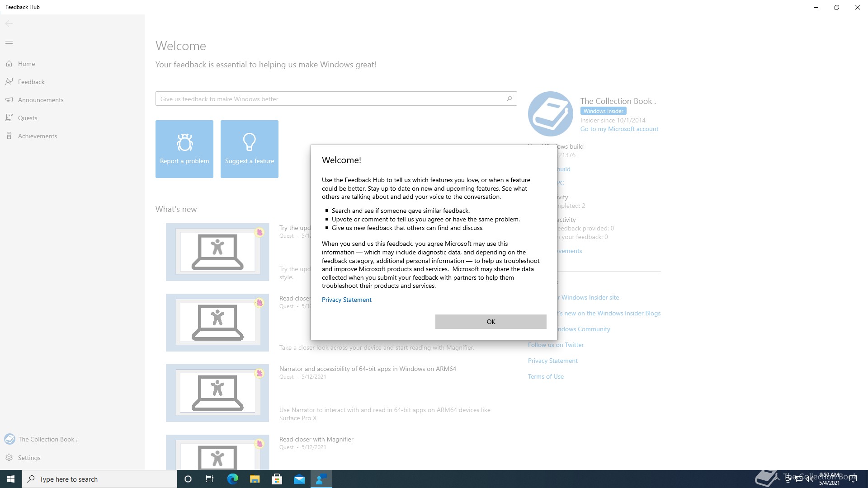Click the Home icon in the sidebar
This screenshot has width=868, height=488.
pos(9,64)
